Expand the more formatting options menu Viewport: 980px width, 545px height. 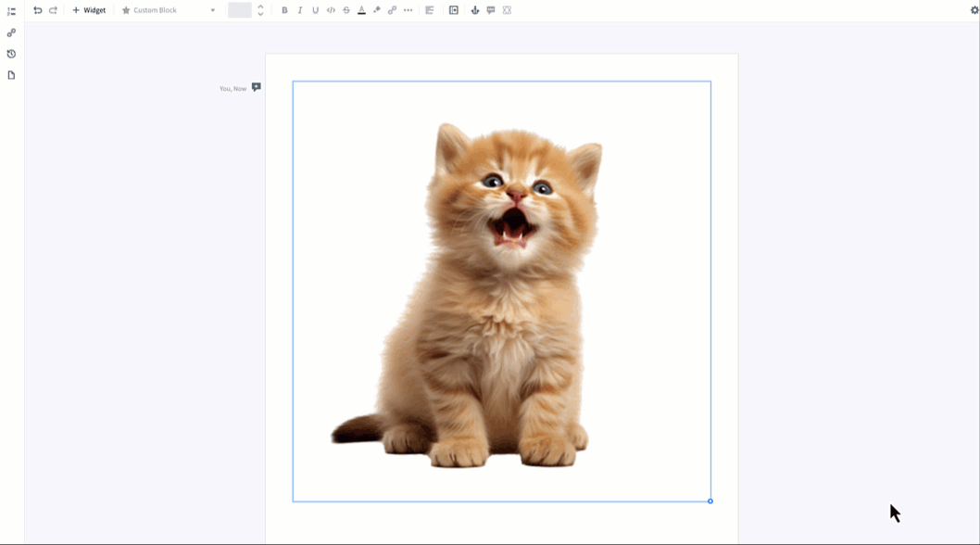[408, 10]
